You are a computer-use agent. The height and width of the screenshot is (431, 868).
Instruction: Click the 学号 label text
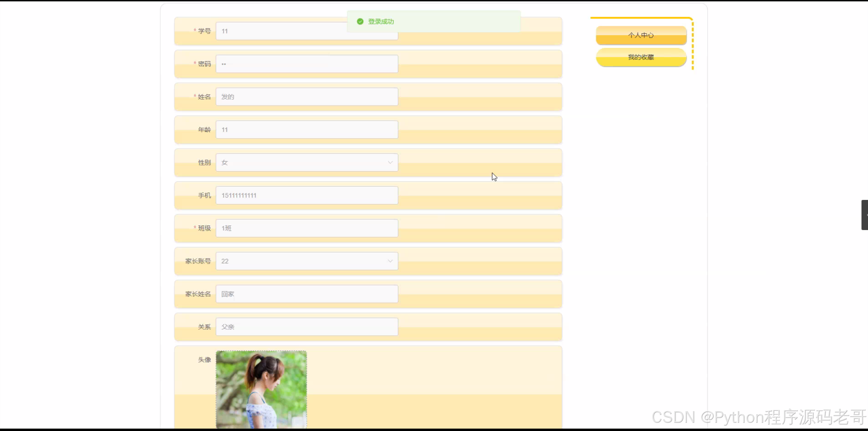204,31
